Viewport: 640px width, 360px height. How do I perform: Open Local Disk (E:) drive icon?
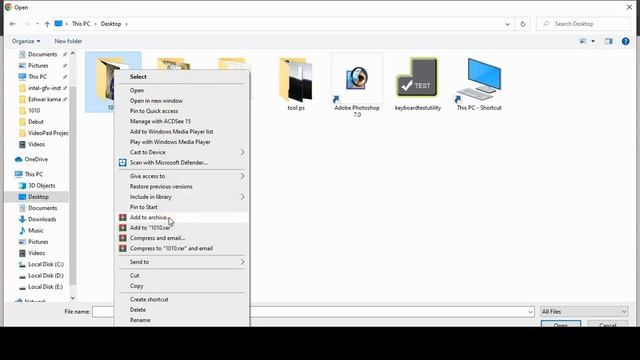[x=22, y=287]
